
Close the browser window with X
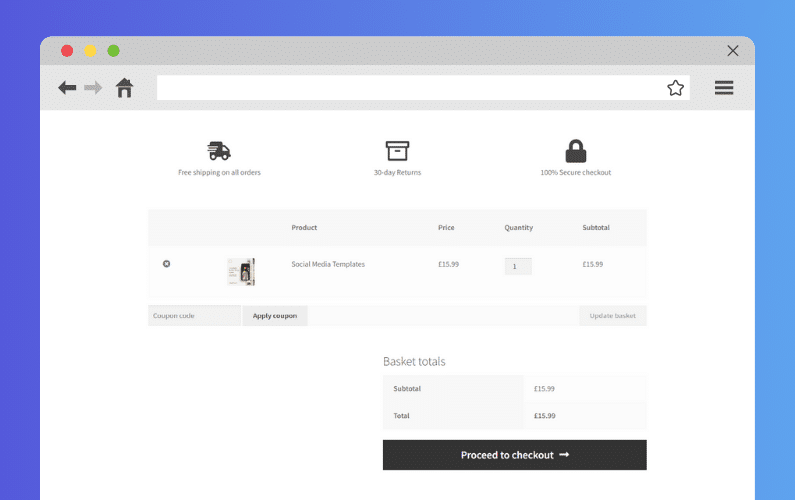[x=733, y=51]
